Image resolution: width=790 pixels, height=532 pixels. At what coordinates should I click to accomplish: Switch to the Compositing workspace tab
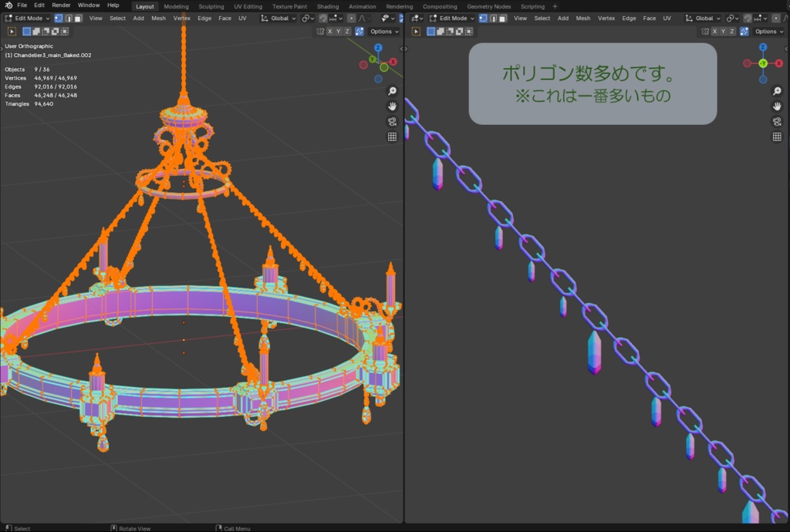440,6
